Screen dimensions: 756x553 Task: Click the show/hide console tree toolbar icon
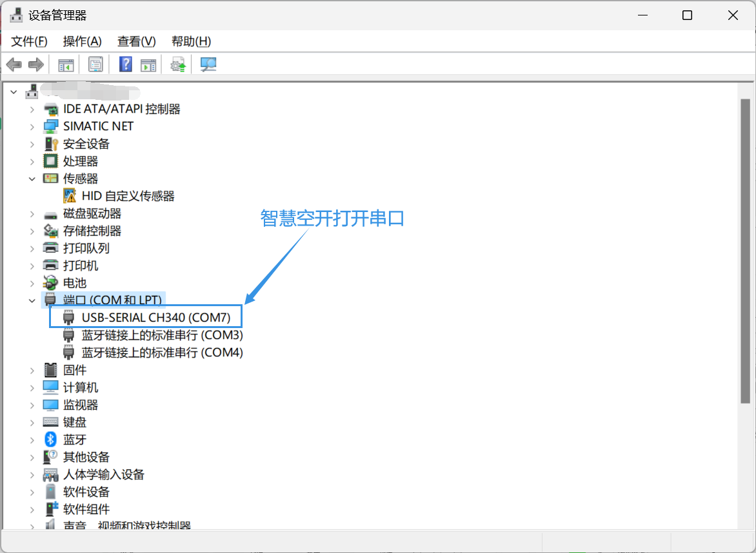tap(66, 64)
